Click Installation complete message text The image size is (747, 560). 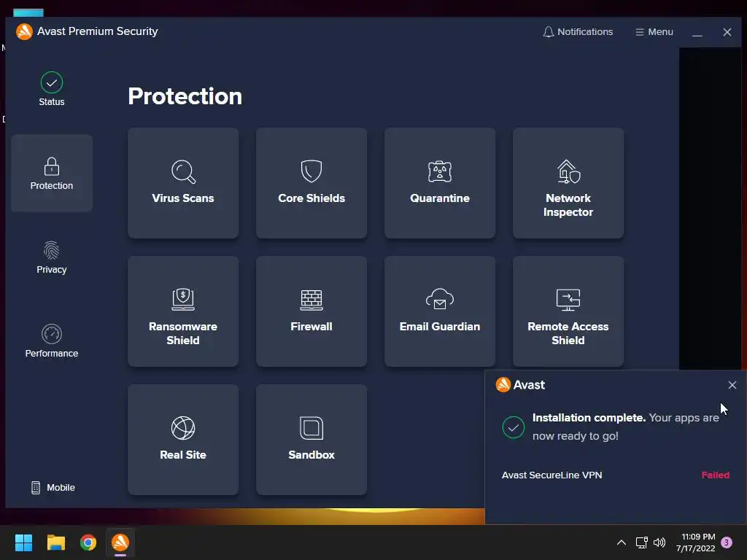click(625, 427)
